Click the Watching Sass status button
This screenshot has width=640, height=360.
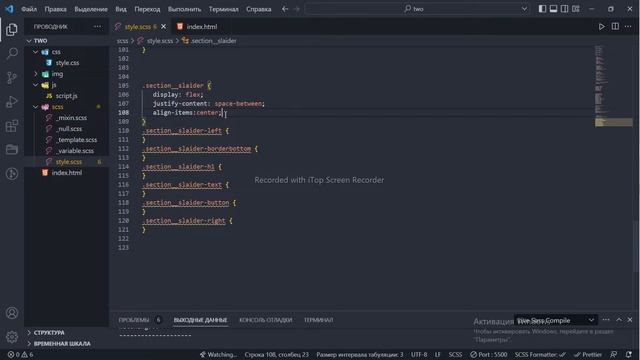218,355
